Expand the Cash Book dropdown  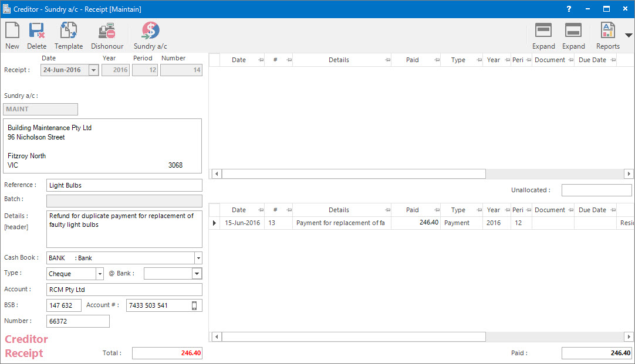[x=198, y=258]
